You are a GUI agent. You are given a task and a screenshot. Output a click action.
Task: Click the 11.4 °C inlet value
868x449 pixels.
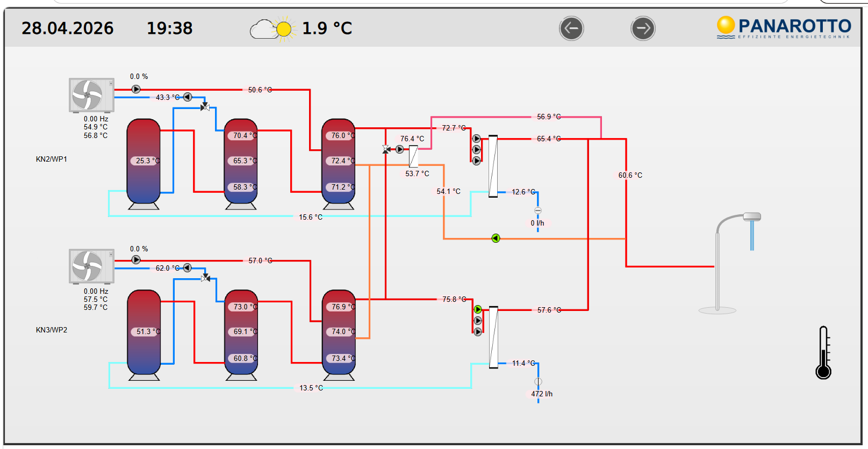tap(523, 363)
